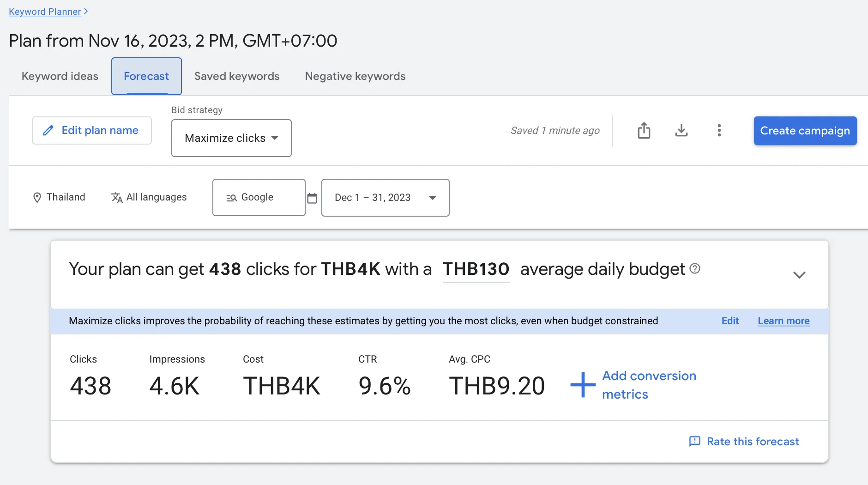
Task: Click the Create campaign button
Action: [805, 131]
